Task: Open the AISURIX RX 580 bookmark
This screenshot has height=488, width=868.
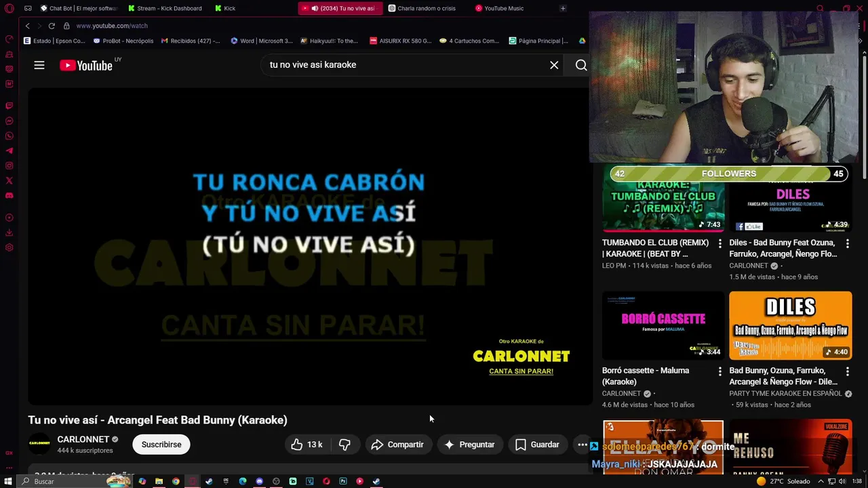Action: 400,41
